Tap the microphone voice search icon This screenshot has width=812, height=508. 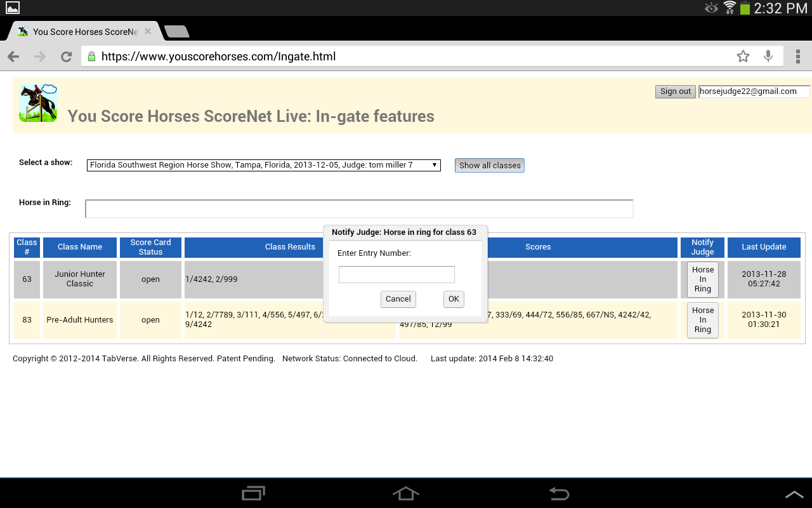pyautogui.click(x=768, y=57)
